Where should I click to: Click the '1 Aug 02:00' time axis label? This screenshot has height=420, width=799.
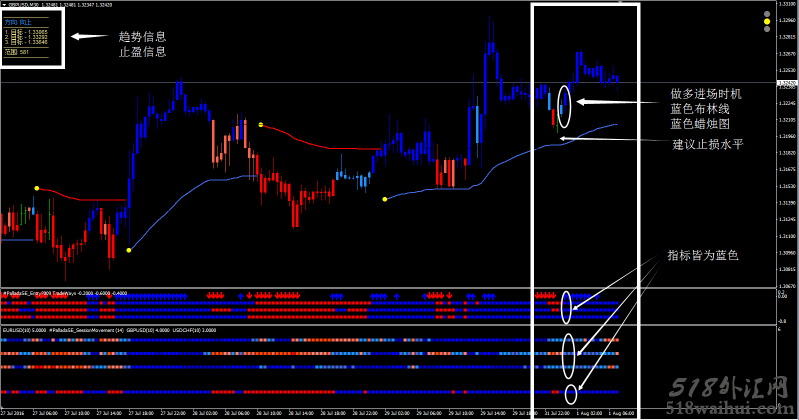[x=589, y=413]
